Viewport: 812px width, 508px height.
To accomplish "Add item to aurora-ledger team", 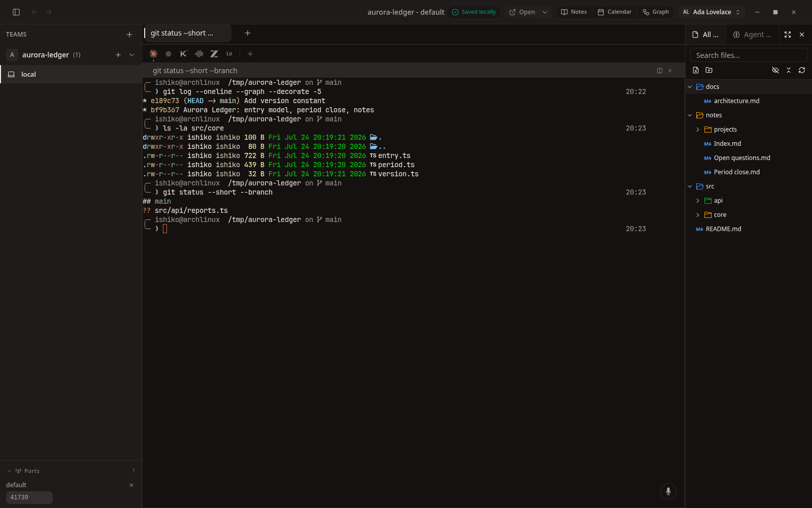I will click(118, 55).
